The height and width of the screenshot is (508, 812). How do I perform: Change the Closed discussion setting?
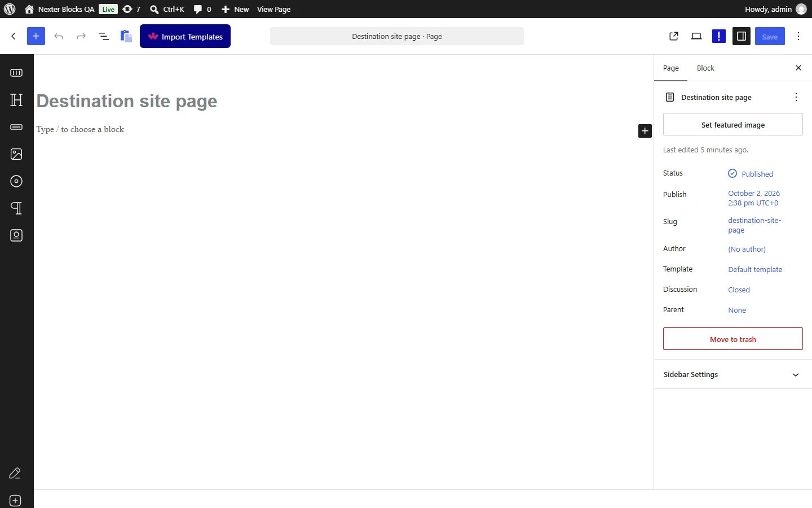739,290
